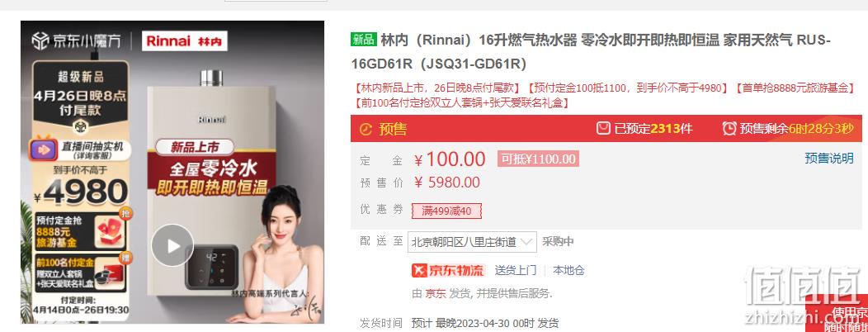Click the presale clock icon
Screen dimensions: 868x332
[x=729, y=129]
